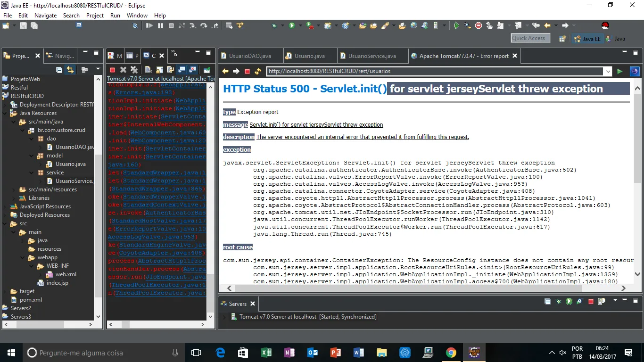644x362 pixels.
Task: Click the Save icon in the main toolbar
Action: click(x=23, y=26)
